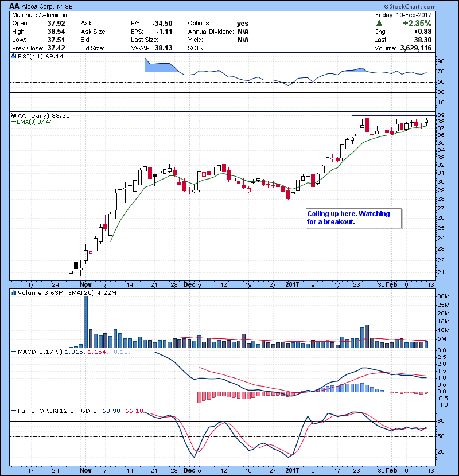Click the date Friday 10-Feb-2017
The height and width of the screenshot is (476, 459).
point(403,15)
